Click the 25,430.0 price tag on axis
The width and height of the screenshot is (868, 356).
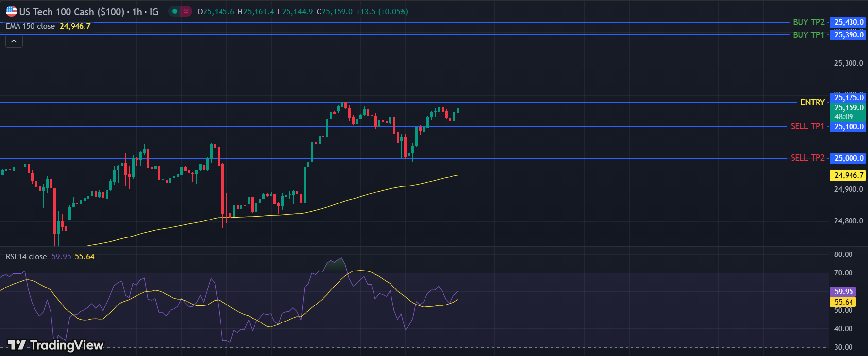coord(849,22)
